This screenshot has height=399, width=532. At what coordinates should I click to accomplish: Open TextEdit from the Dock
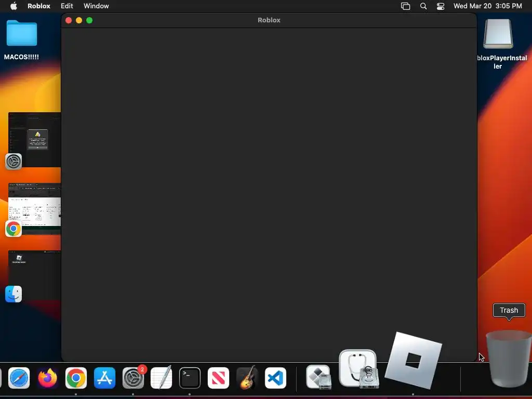(161, 378)
